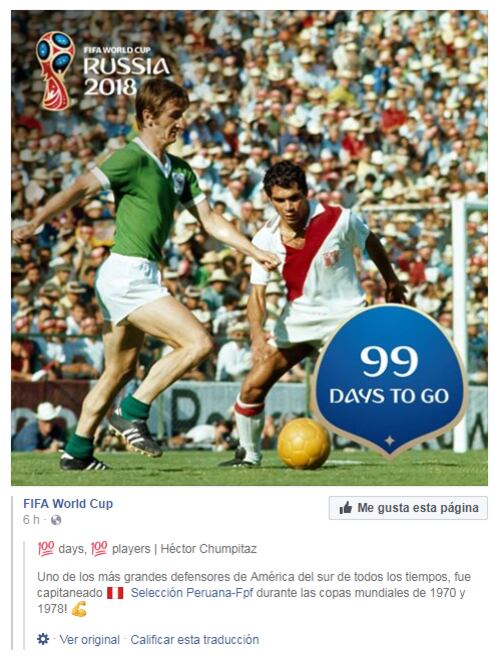Viewport: 495px width, 658px height.
Task: Click the 6 h post timestamp
Action: click(x=31, y=520)
